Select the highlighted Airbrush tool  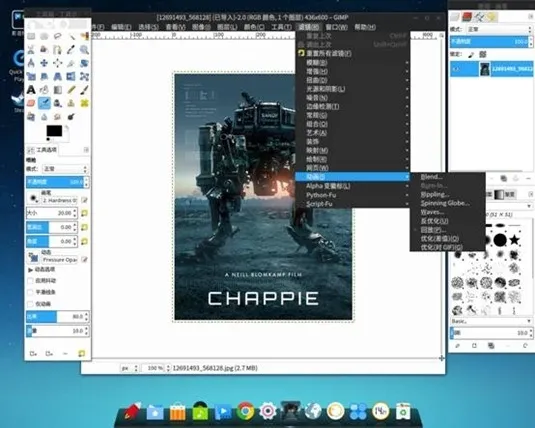44,103
